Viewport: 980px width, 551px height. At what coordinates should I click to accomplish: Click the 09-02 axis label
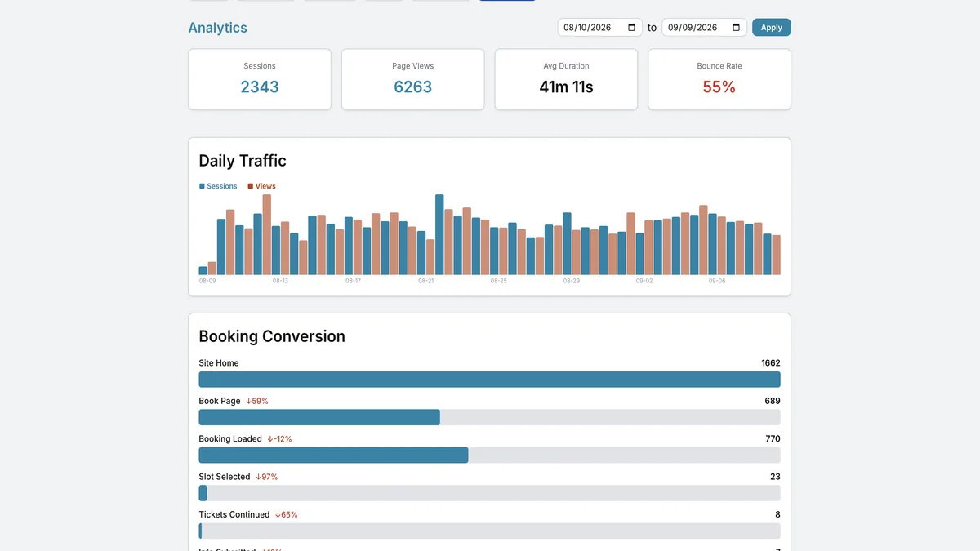pos(644,281)
